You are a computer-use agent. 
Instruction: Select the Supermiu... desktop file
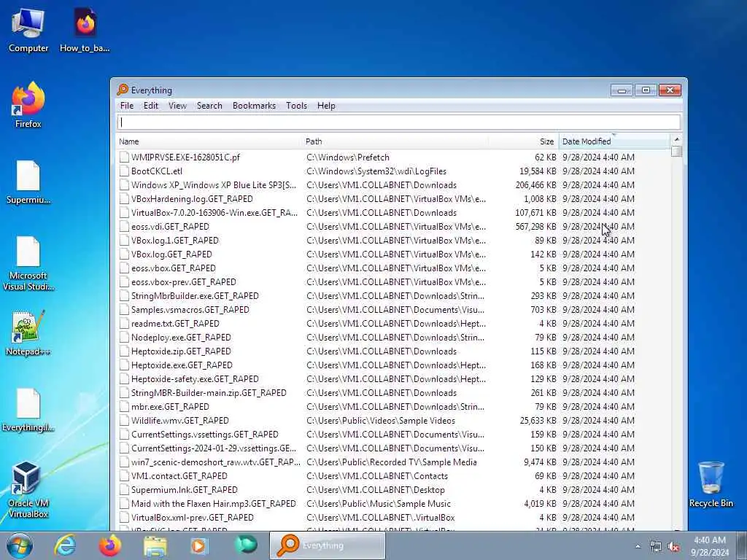click(28, 183)
